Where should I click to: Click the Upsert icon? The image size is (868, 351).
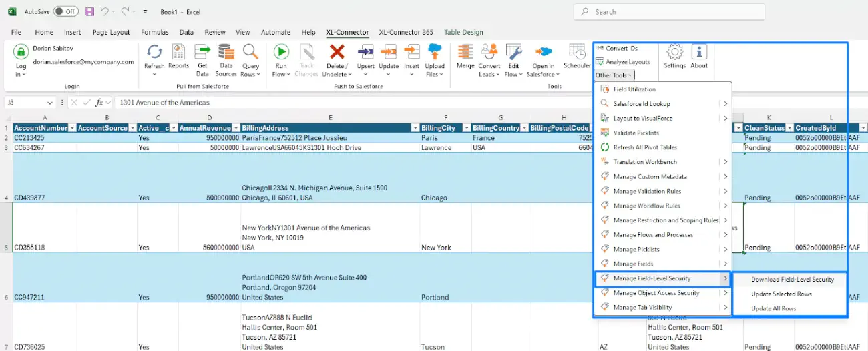click(365, 52)
